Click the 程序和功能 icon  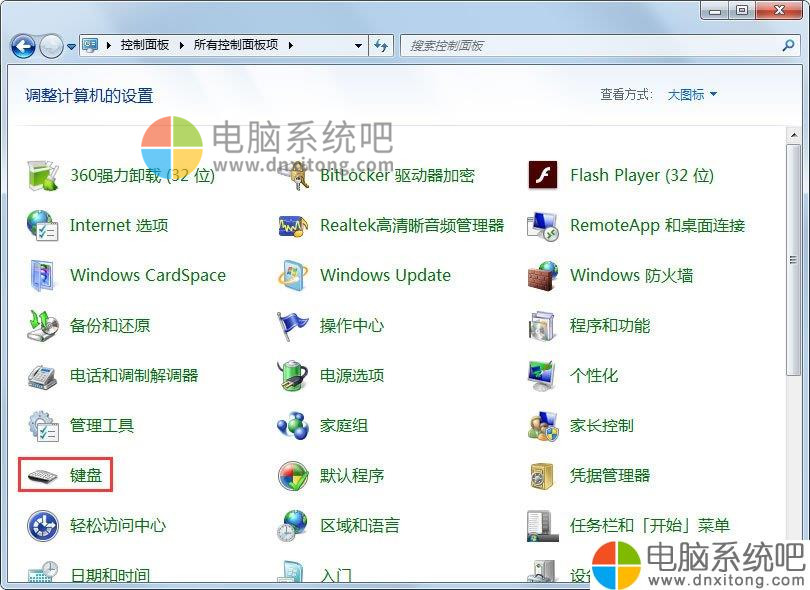[542, 326]
